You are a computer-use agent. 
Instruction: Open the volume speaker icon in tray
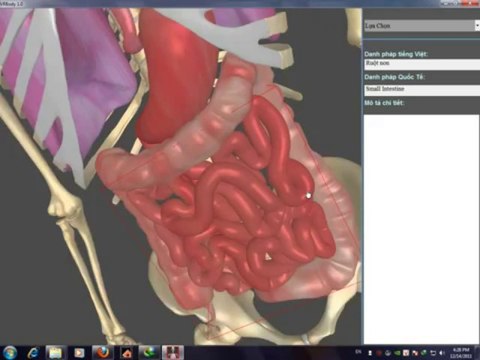442,353
